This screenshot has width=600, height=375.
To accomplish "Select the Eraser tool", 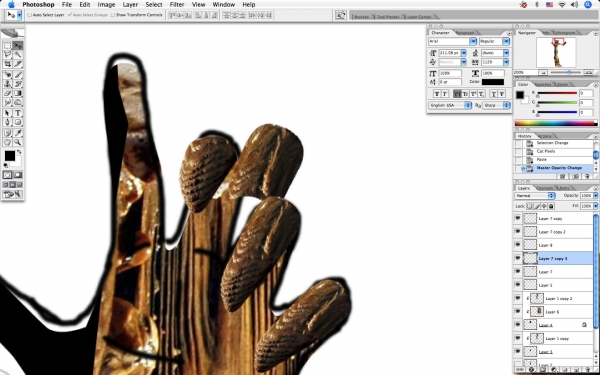I will pos(7,93).
